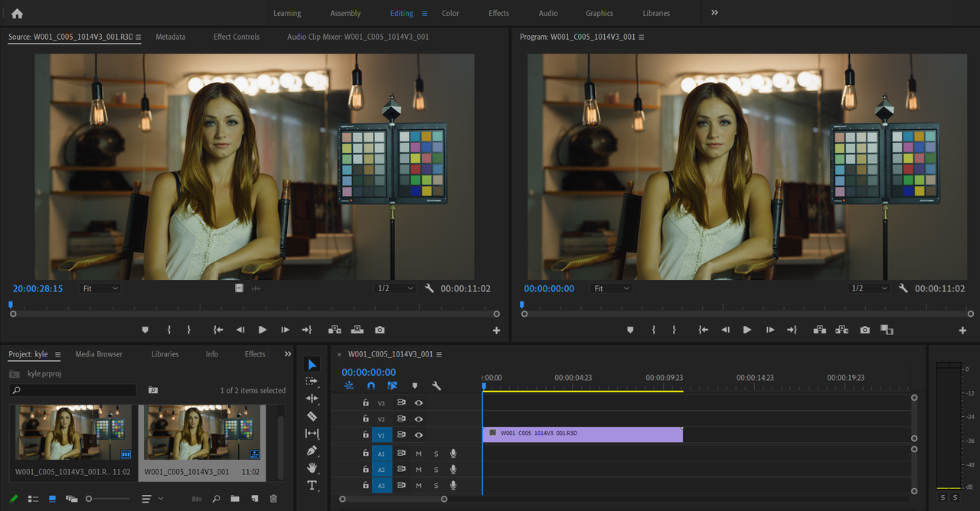Screen dimensions: 980x511
Task: Play Program monitor sequence
Action: pyautogui.click(x=747, y=330)
